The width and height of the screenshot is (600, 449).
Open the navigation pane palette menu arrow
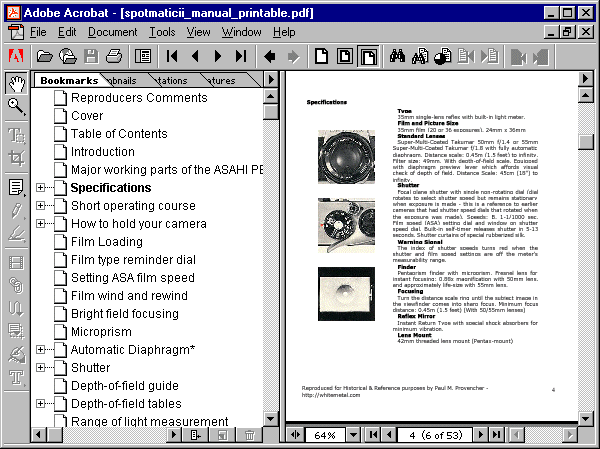point(271,80)
